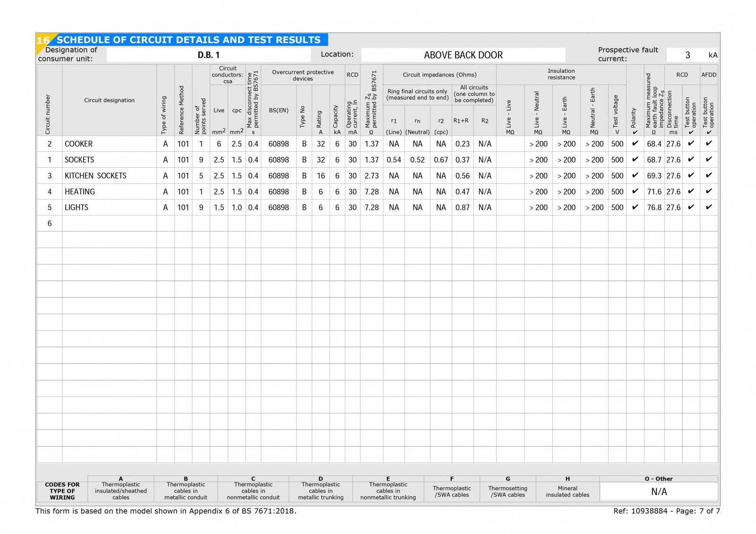756x534 pixels.
Task: Select the HEATING circuit designation cell
Action: (109, 191)
